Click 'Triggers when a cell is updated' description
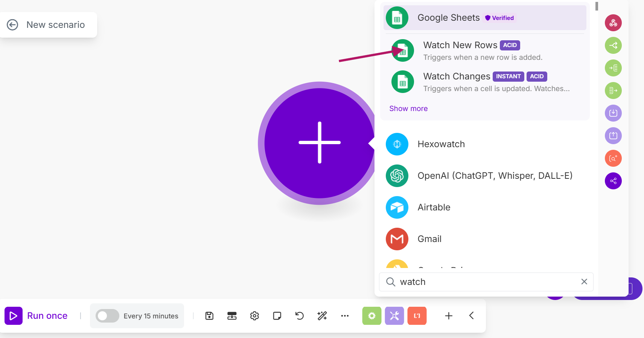This screenshot has width=644, height=338. 496,89
